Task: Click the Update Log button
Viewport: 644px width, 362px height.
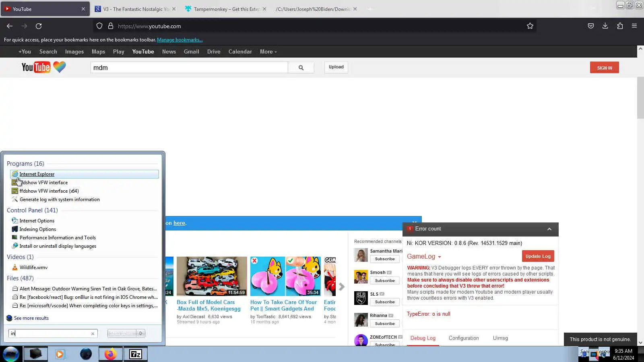Action: pyautogui.click(x=538, y=256)
